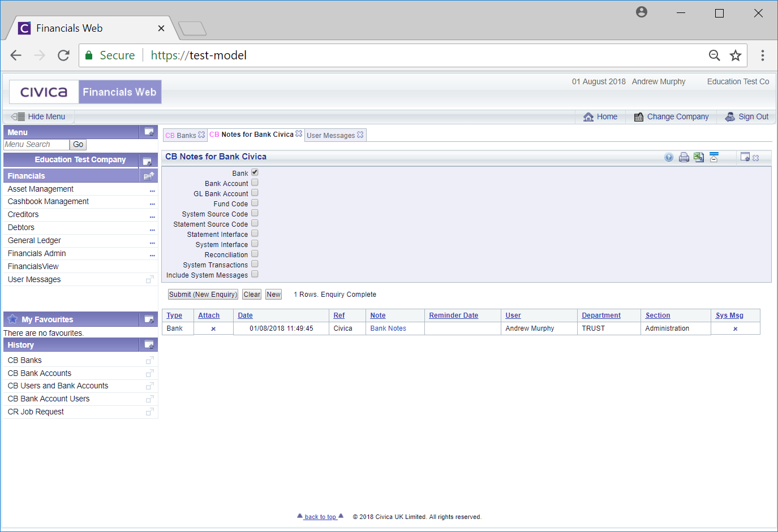
Task: Click Go next to Menu Search
Action: tap(78, 145)
